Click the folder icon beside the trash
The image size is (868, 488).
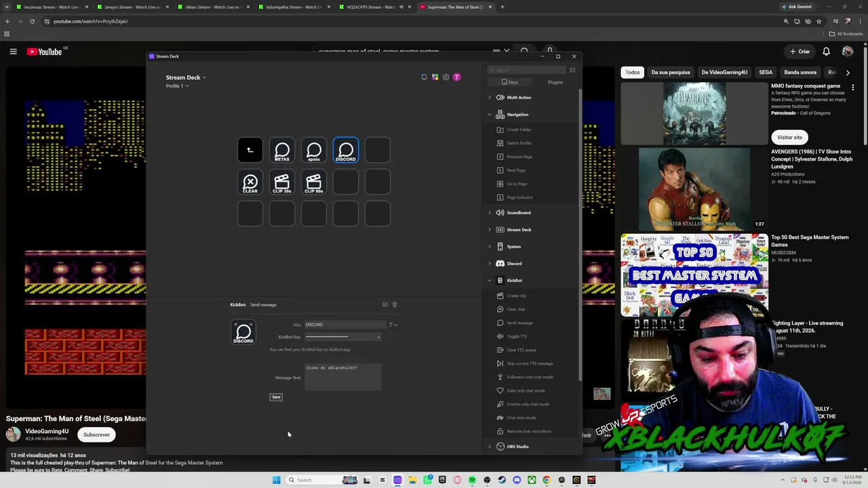[x=385, y=305]
